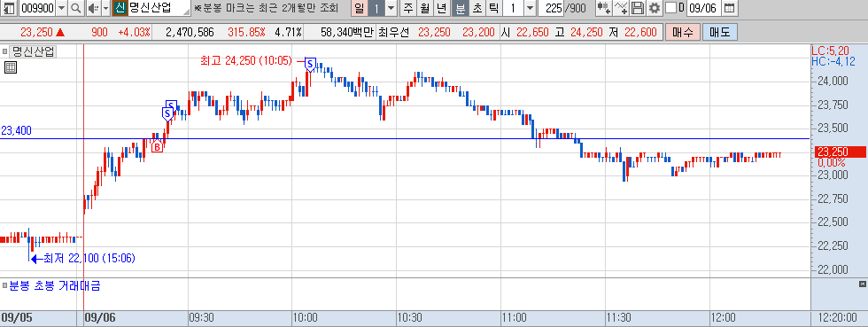868x327 pixels.
Task: Select the 틱 tick chart period
Action: pyautogui.click(x=494, y=8)
